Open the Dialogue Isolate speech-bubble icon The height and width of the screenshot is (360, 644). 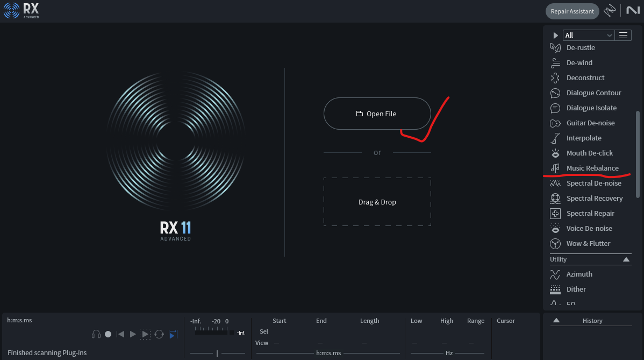point(555,108)
